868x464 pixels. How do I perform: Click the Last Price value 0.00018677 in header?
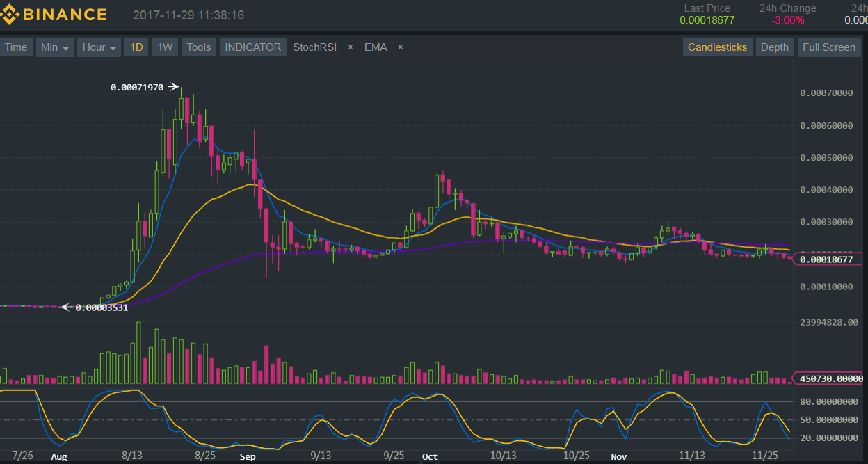707,20
